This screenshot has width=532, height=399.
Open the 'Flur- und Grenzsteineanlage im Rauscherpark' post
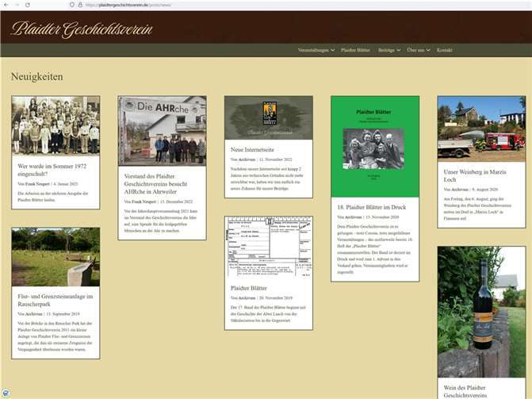point(55,300)
